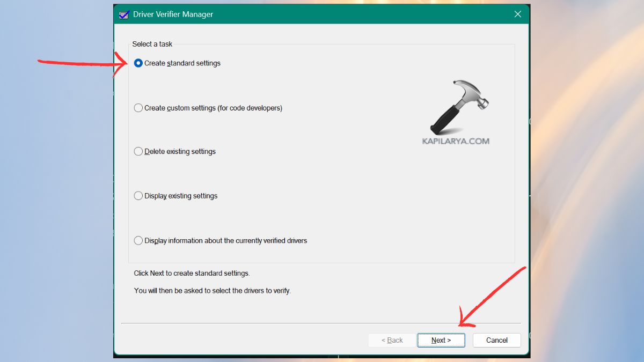Select Create standard settings option
The image size is (644, 362).
(138, 63)
